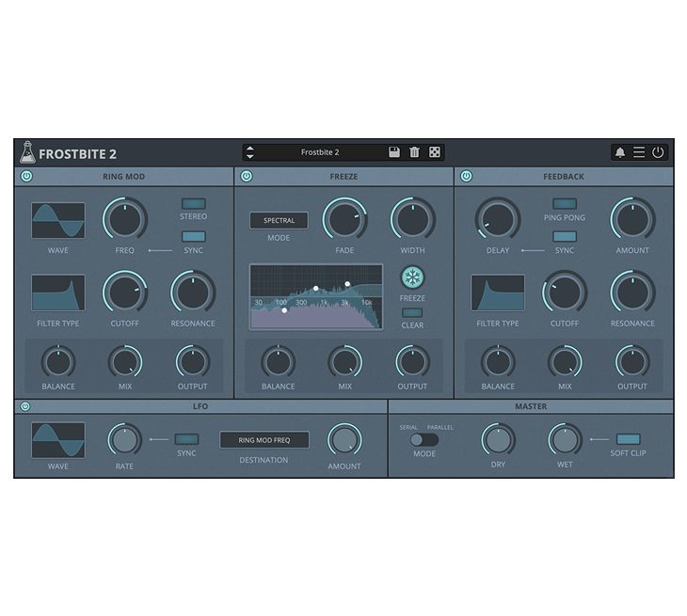Toggle the plugin bypass power icon
The width and height of the screenshot is (687, 616).
pyautogui.click(x=658, y=152)
